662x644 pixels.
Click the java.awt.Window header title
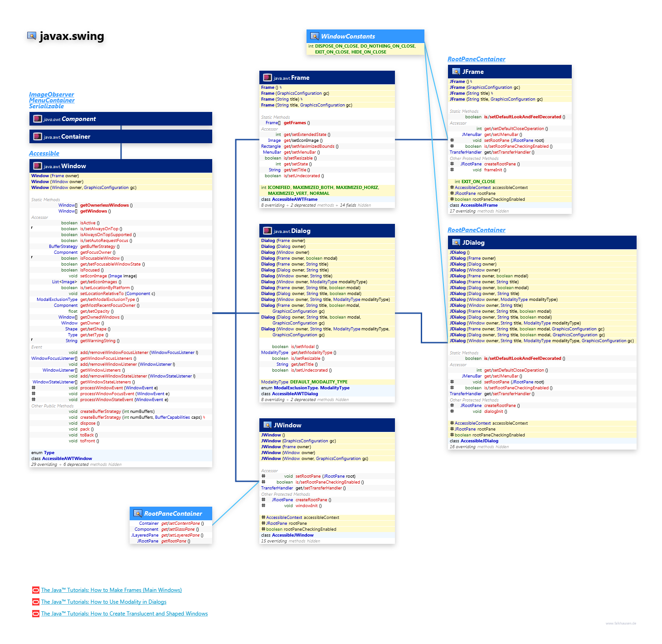coord(65,166)
